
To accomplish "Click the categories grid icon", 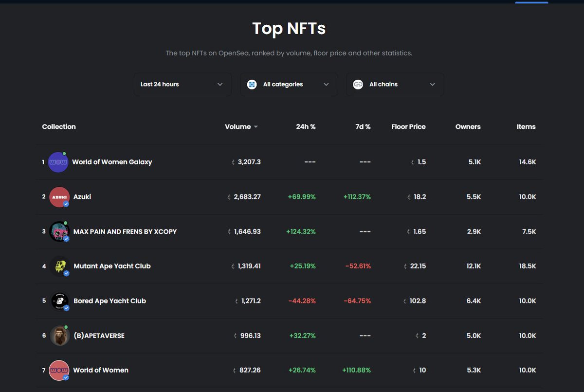I will coord(252,85).
